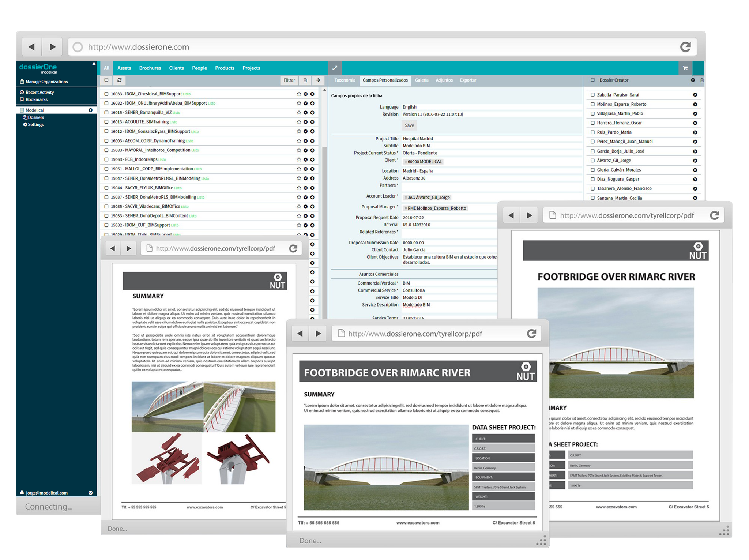
Task: Check the 16015 SENER_Barranquilla_VIZ row
Action: click(106, 113)
